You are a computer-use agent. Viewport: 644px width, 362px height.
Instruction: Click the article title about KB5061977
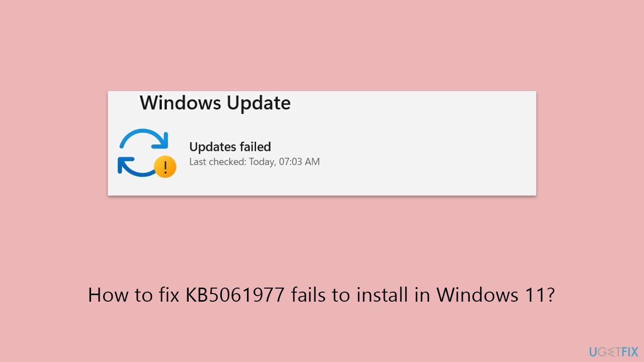(322, 295)
